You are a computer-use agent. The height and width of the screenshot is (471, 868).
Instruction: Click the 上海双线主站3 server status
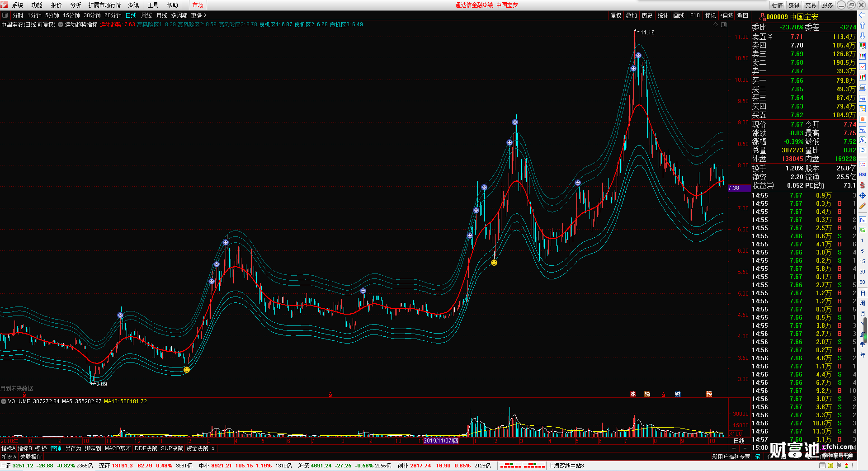click(x=566, y=466)
